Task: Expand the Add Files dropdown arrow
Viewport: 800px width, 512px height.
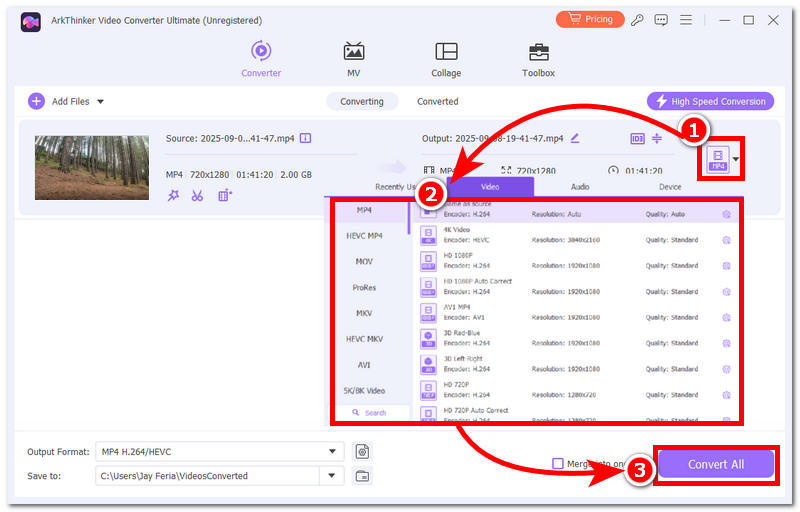Action: pyautogui.click(x=100, y=101)
